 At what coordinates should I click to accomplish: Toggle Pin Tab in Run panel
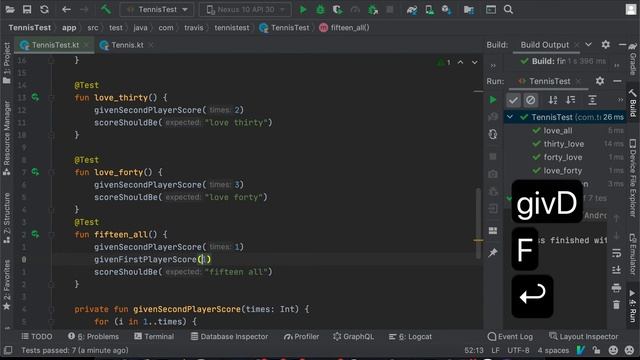pyautogui.click(x=493, y=253)
